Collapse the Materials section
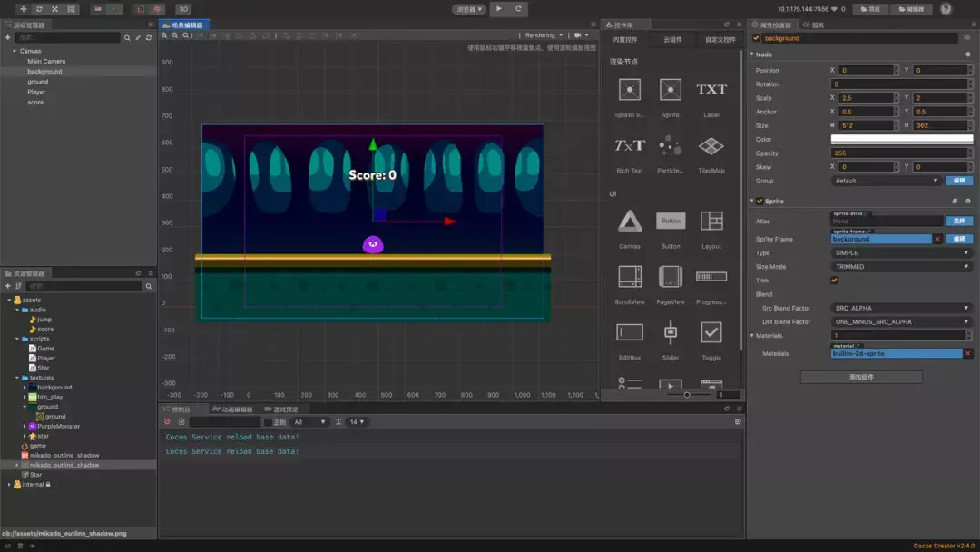The width and height of the screenshot is (980, 552). (x=752, y=336)
